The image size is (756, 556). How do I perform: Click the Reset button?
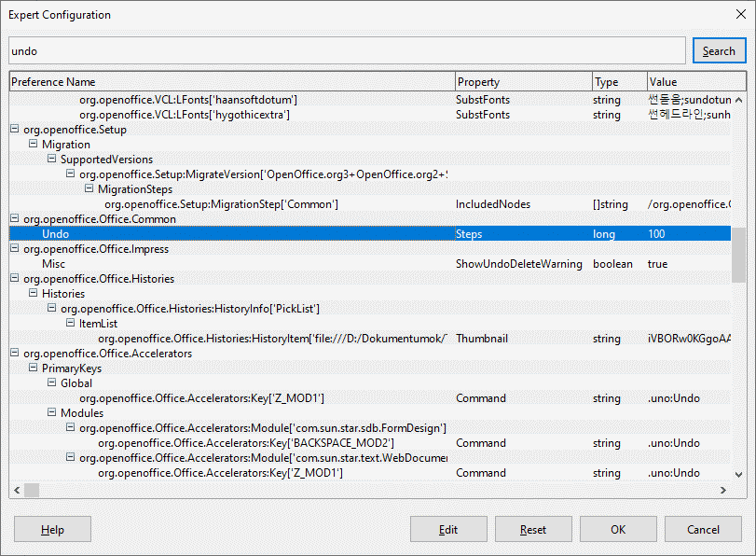[533, 530]
